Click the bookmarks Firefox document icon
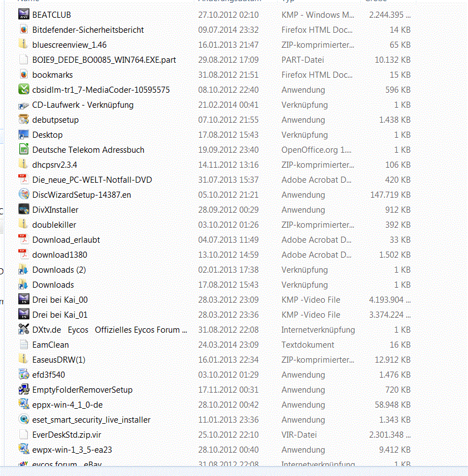 24,74
